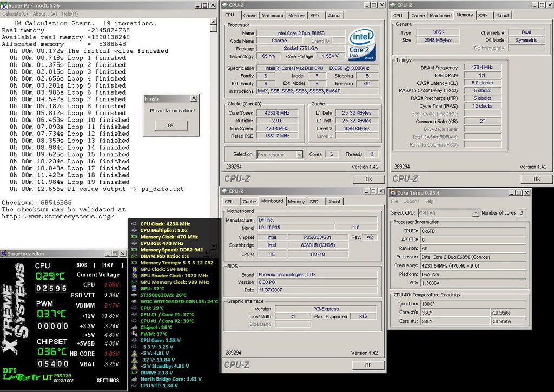Click the hard drive icon beside ST3500630AS: 26°C
Image resolution: width=554 pixels, height=392 pixels.
tap(134, 295)
